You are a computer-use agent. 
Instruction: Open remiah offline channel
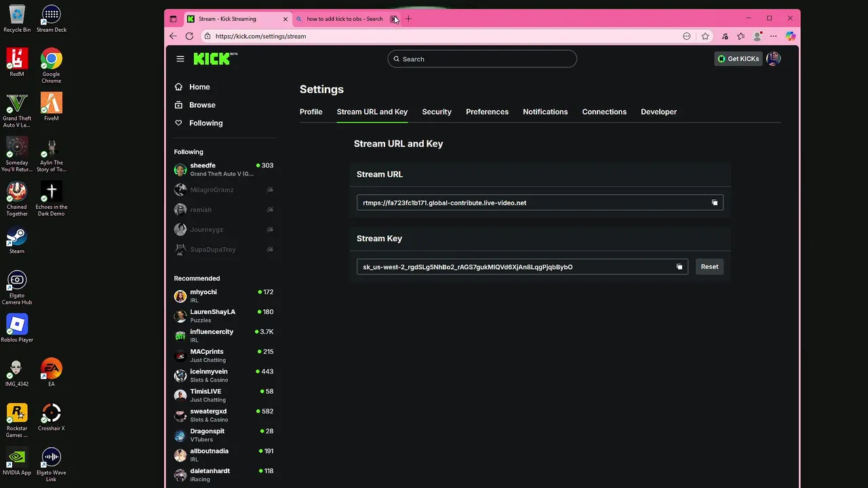click(x=224, y=209)
